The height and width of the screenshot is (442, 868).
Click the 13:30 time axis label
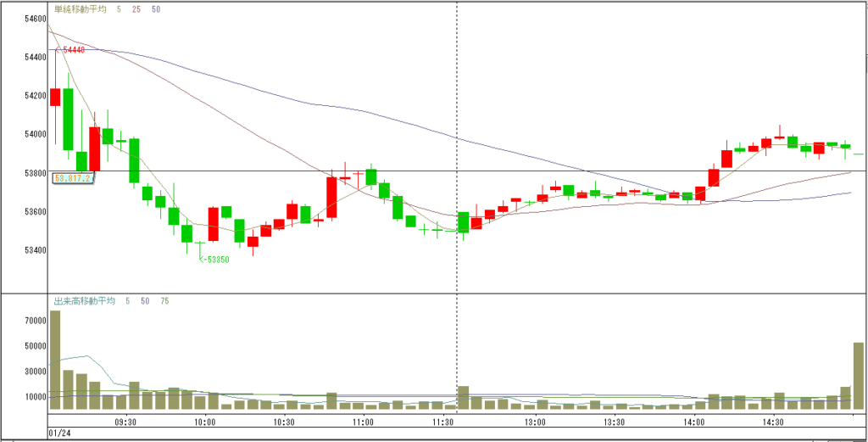click(615, 422)
